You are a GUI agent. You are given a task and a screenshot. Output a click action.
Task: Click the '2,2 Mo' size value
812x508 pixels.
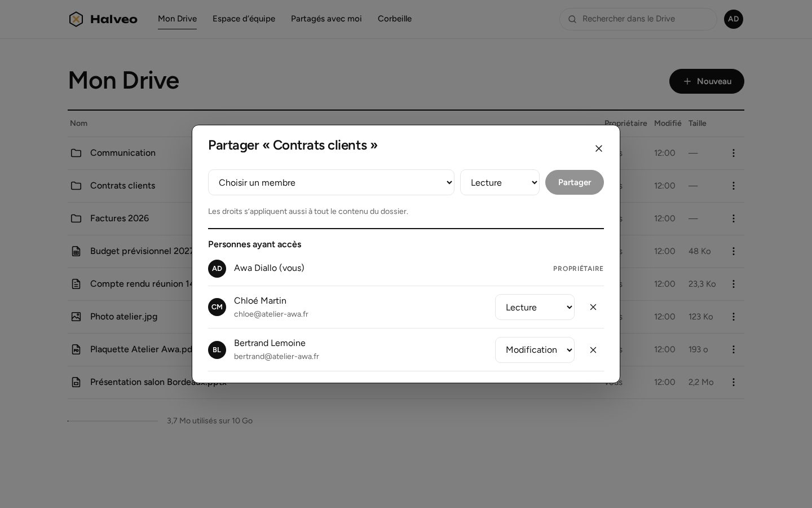pos(701,382)
